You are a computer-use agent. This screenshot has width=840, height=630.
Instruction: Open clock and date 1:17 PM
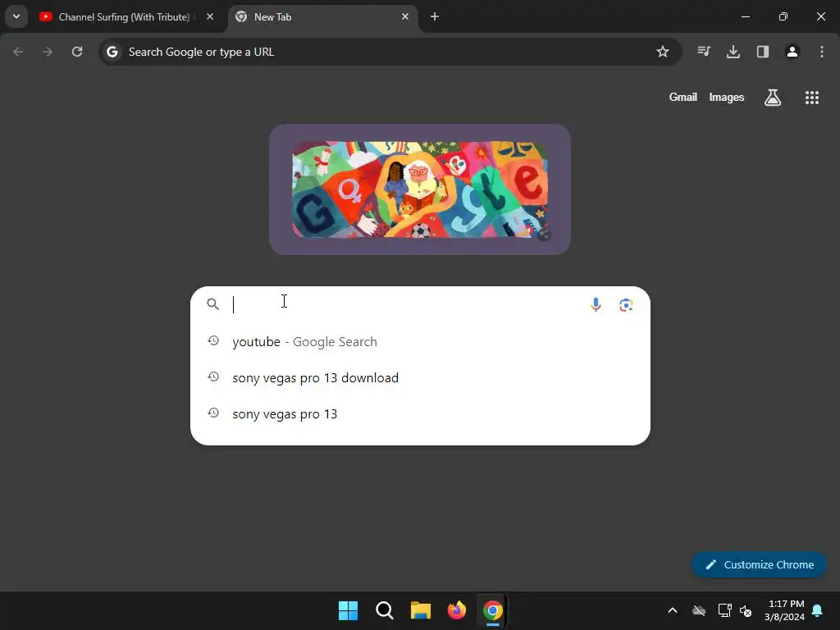(x=785, y=610)
